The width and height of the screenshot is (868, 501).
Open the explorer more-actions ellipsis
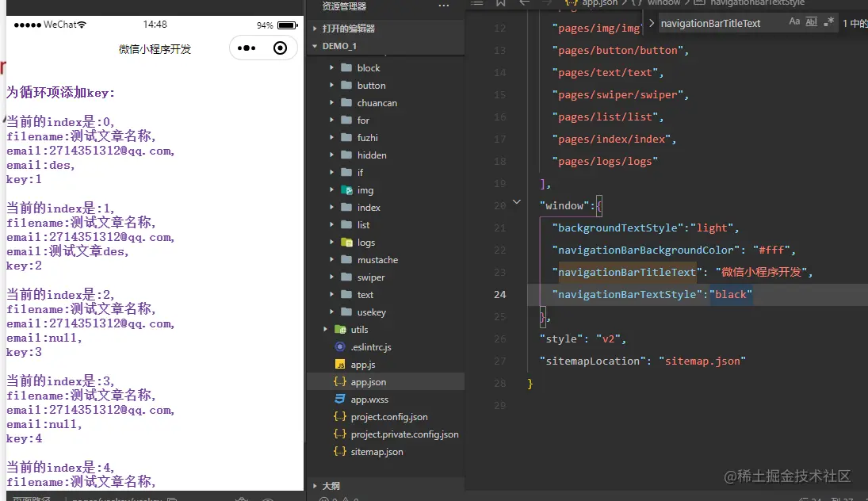point(443,6)
